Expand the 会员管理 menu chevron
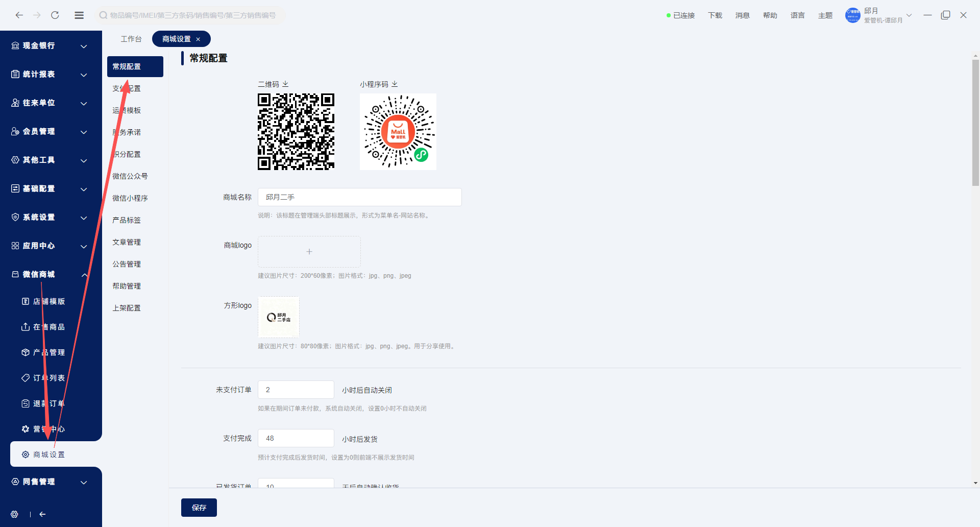980x527 pixels. coord(84,132)
